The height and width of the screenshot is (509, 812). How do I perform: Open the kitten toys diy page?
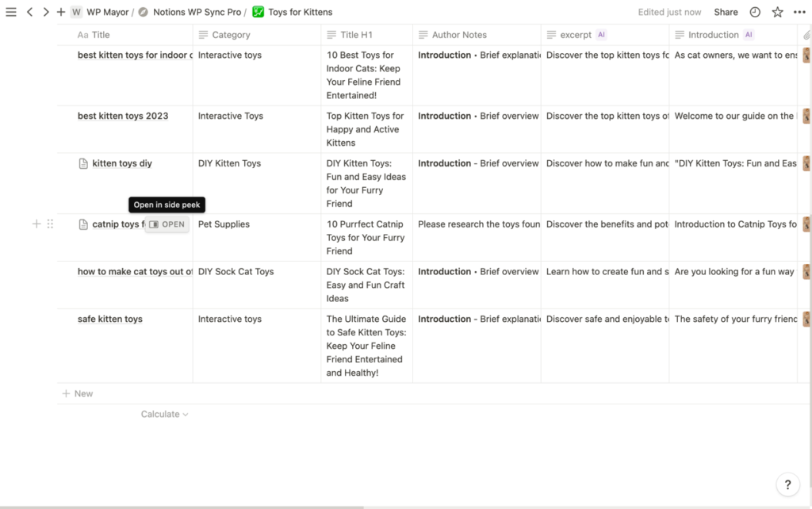pos(121,163)
